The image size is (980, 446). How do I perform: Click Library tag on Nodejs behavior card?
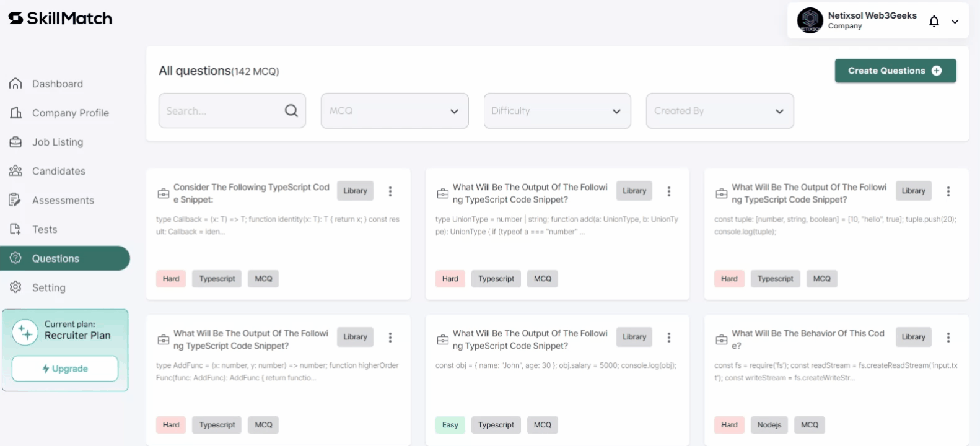click(x=914, y=337)
